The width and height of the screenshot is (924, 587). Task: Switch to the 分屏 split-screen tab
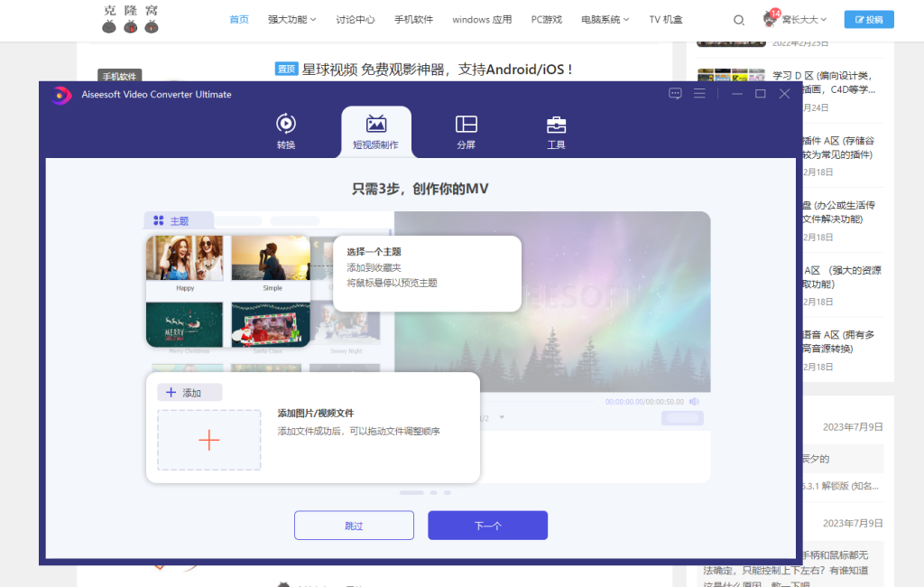[467, 132]
